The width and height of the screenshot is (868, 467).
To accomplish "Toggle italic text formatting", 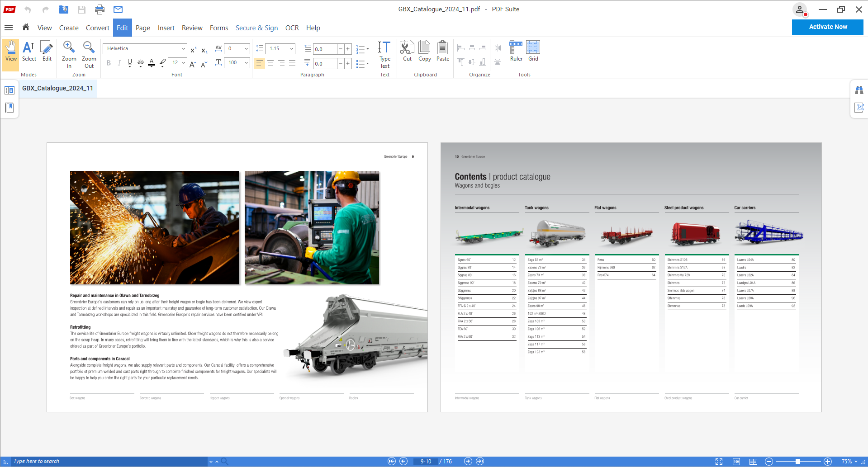I will [x=119, y=63].
